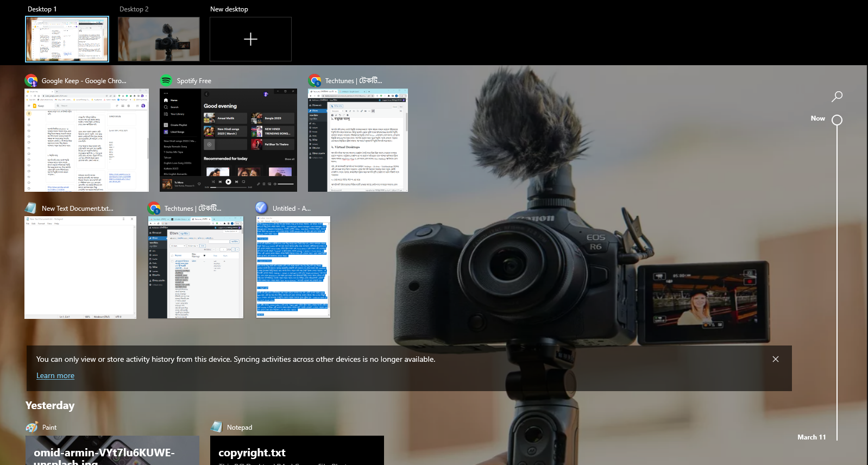Jump to March 11 on the timeline
Screen dimensions: 868x465
pos(812,437)
